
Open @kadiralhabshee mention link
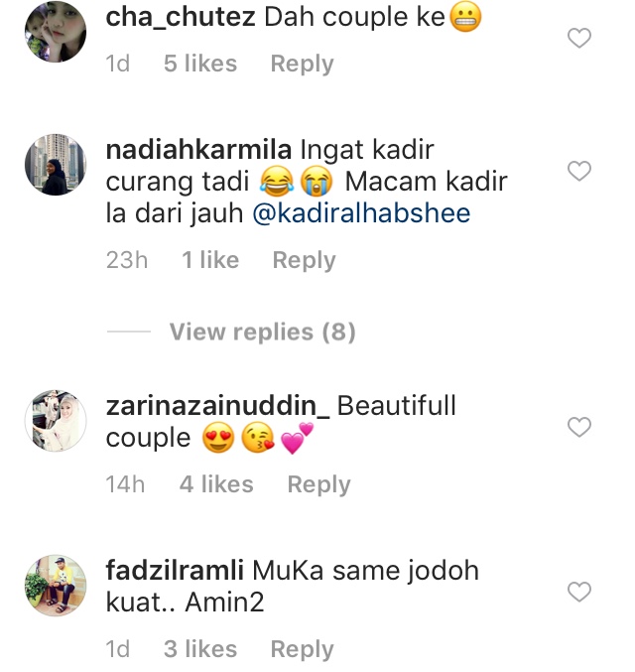coord(361,213)
